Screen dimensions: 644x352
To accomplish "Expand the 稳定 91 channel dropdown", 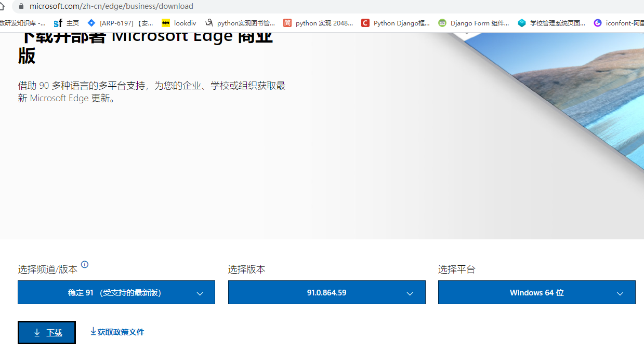I will (116, 292).
